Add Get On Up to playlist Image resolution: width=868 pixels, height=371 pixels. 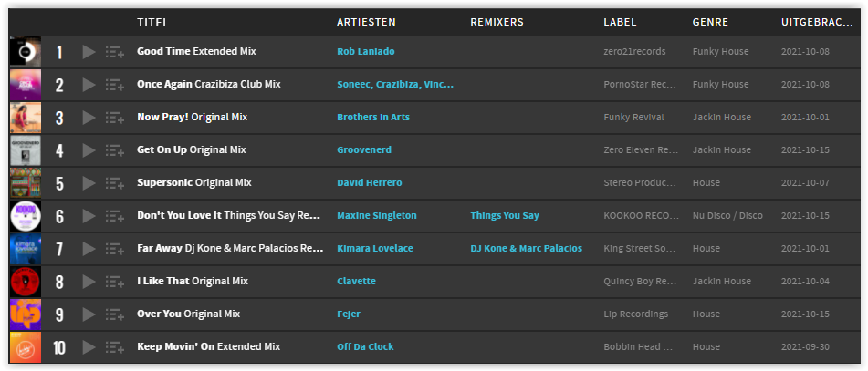[115, 150]
